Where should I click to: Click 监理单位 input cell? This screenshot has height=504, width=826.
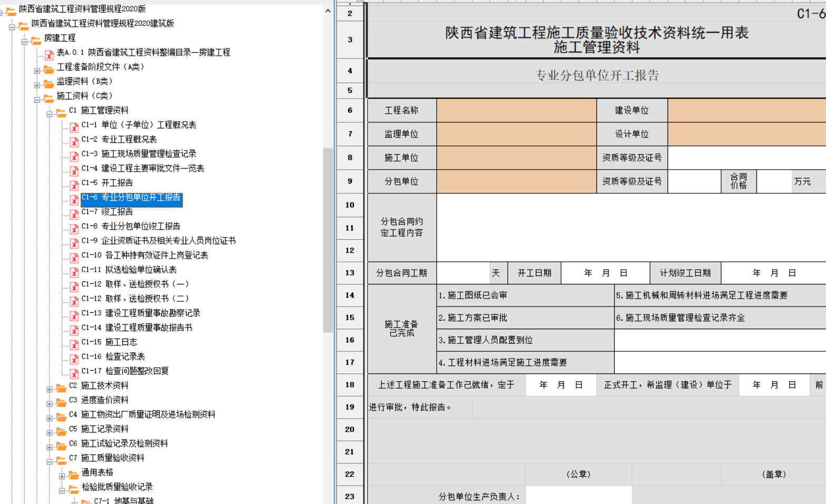point(516,134)
